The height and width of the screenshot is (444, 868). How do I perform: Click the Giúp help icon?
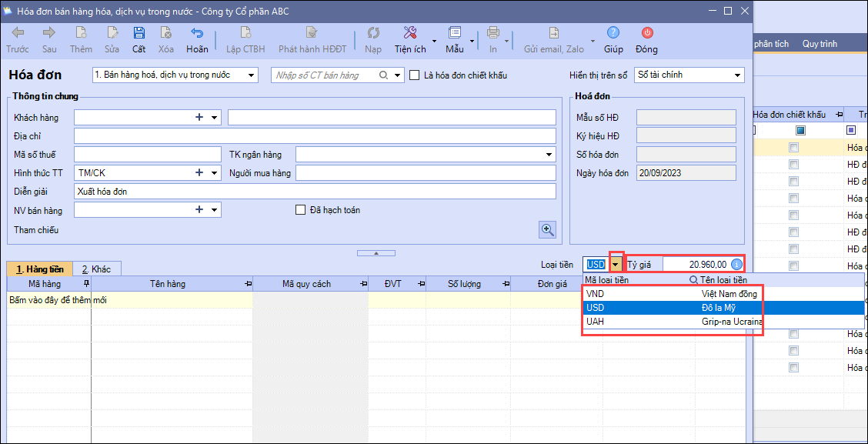613,33
